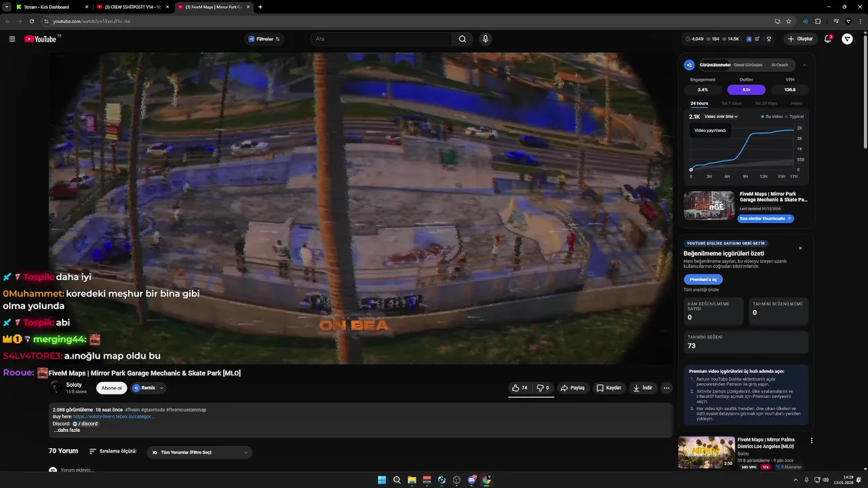868x488 pixels.
Task: Open site information icon in address bar
Action: pos(46,21)
